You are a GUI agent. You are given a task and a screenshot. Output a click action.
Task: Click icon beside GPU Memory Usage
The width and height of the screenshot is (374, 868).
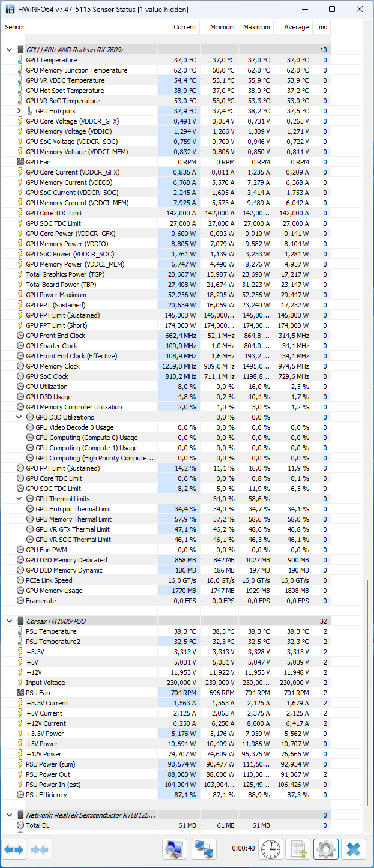click(x=20, y=591)
